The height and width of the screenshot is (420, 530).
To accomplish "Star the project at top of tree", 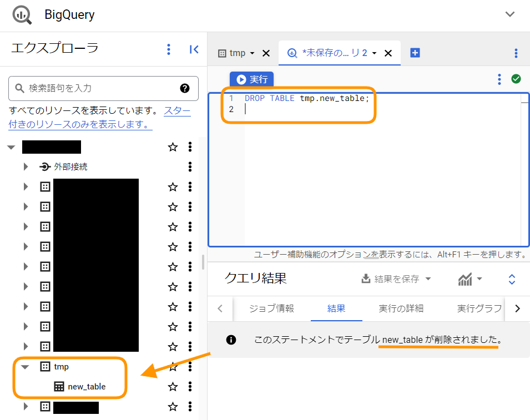I will [x=173, y=146].
